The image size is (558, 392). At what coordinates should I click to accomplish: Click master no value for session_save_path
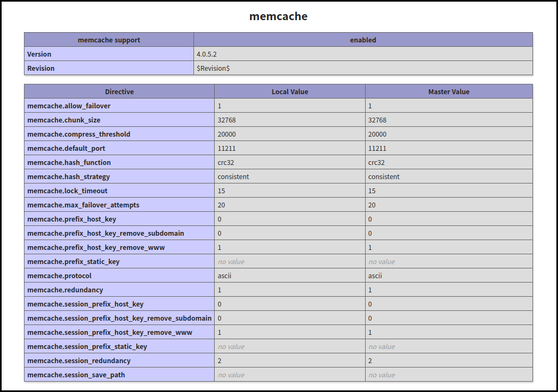pos(381,375)
